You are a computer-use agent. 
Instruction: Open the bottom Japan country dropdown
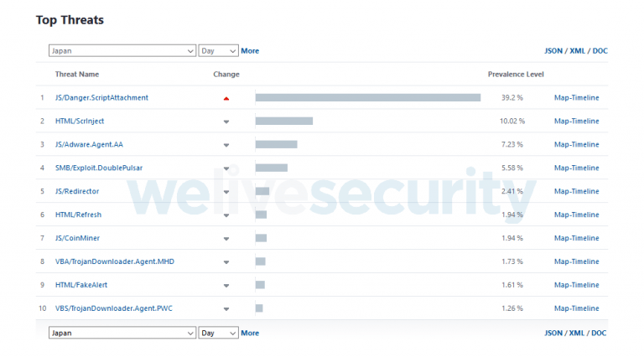click(122, 333)
